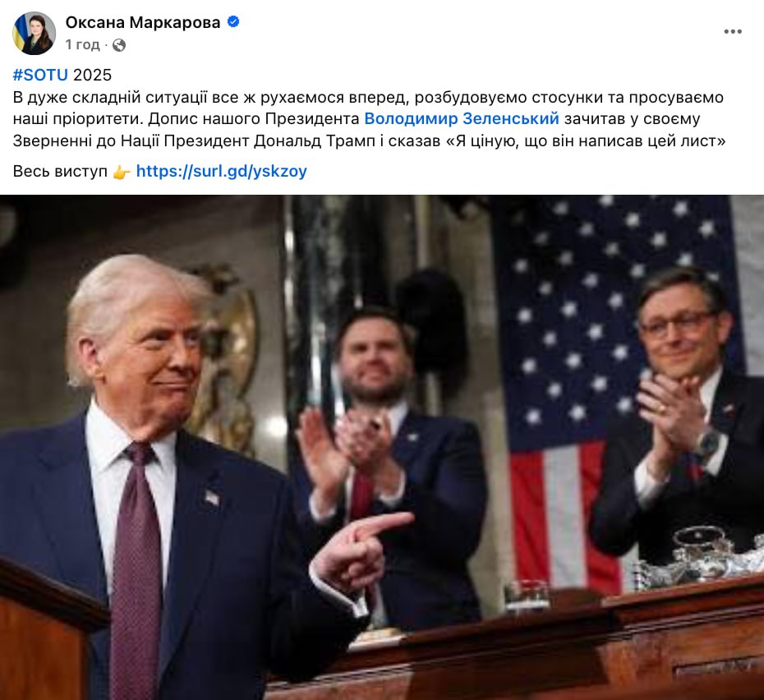The width and height of the screenshot is (764, 700).
Task: Click the 'Весь виступ' text
Action: 60,172
